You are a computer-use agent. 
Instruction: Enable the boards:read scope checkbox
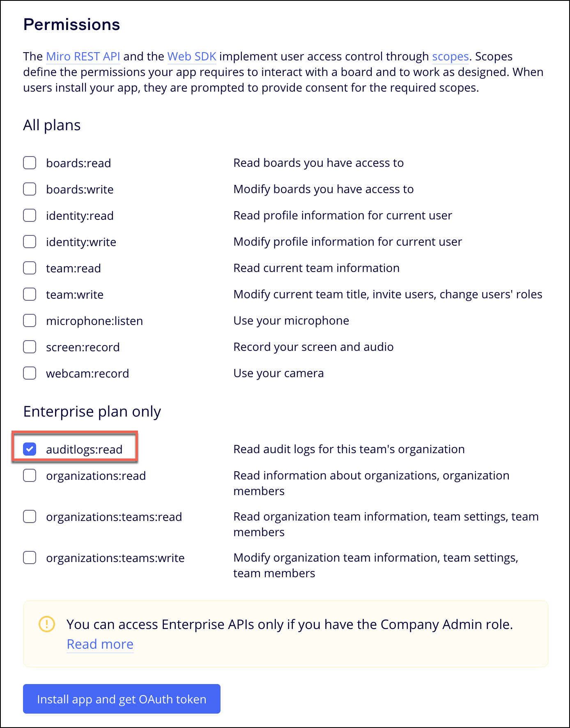(30, 163)
